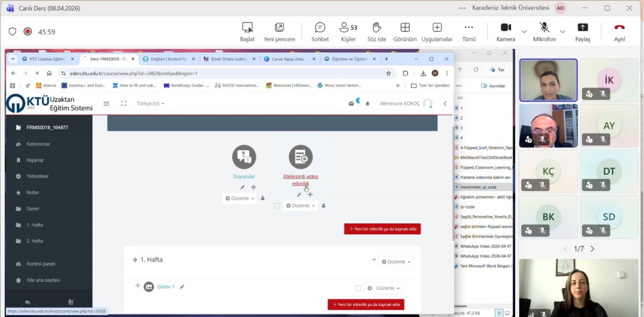
Task: Expand the Mikrofon options arrow
Action: [563, 32]
